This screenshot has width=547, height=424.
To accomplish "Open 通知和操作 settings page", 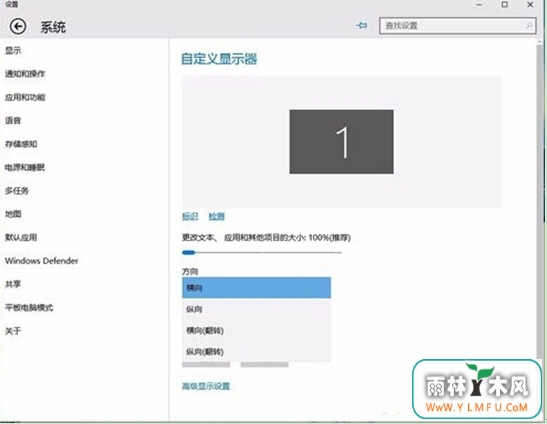I will tap(25, 74).
